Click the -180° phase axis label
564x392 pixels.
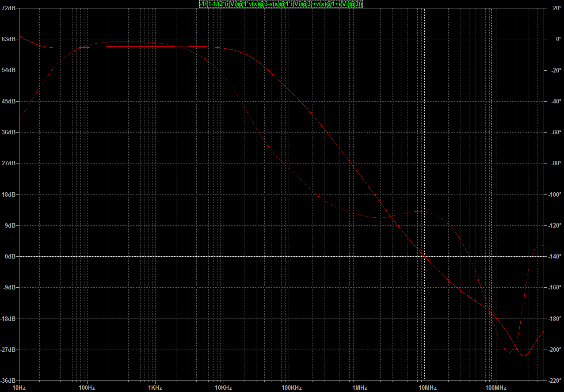(x=555, y=319)
